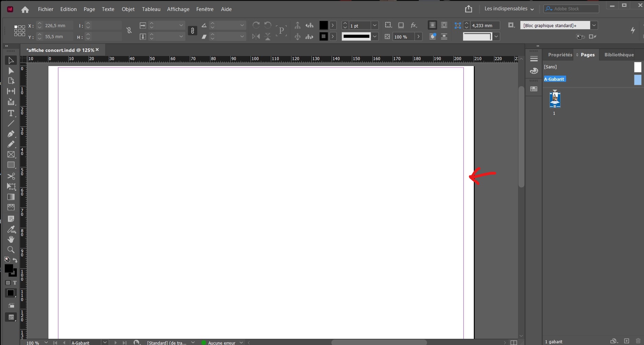Pick the Scissors tool

tap(11, 176)
